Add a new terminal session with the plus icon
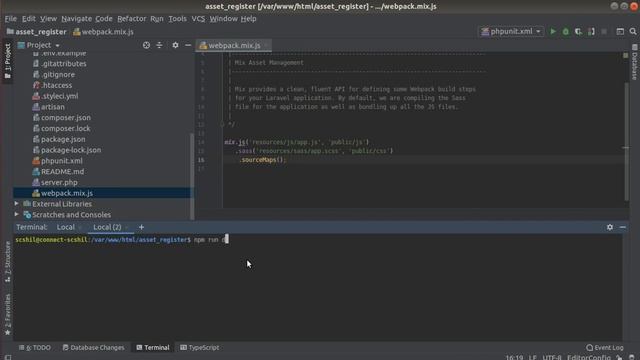This screenshot has width=640, height=360. coord(141,227)
